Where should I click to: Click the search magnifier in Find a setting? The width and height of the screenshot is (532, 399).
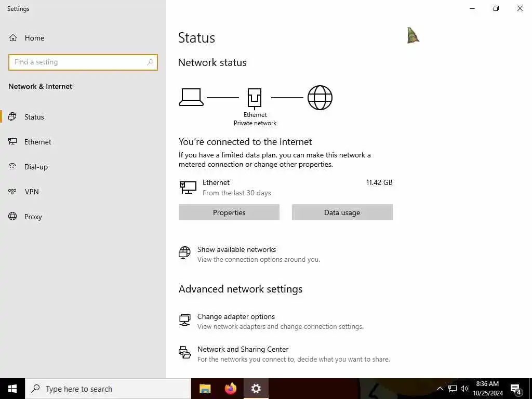coord(150,62)
